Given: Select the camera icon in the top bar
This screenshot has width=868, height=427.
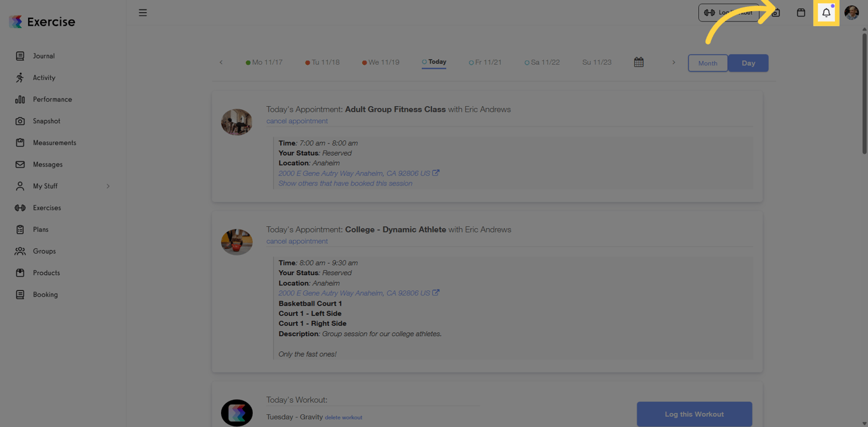Looking at the screenshot, I should pos(776,12).
